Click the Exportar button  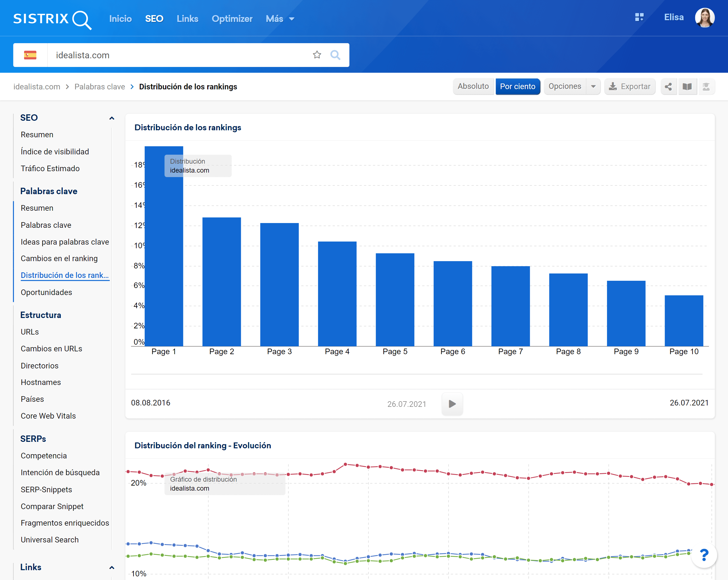pyautogui.click(x=629, y=87)
